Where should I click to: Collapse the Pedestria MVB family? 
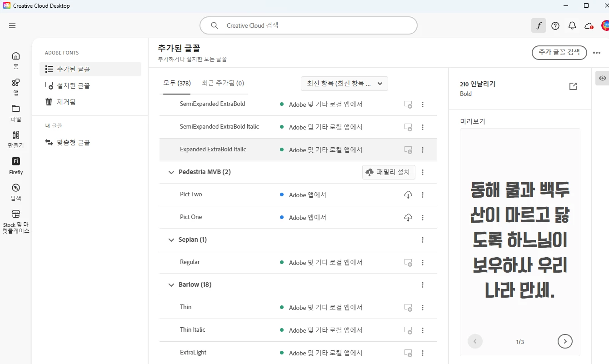[x=171, y=172]
